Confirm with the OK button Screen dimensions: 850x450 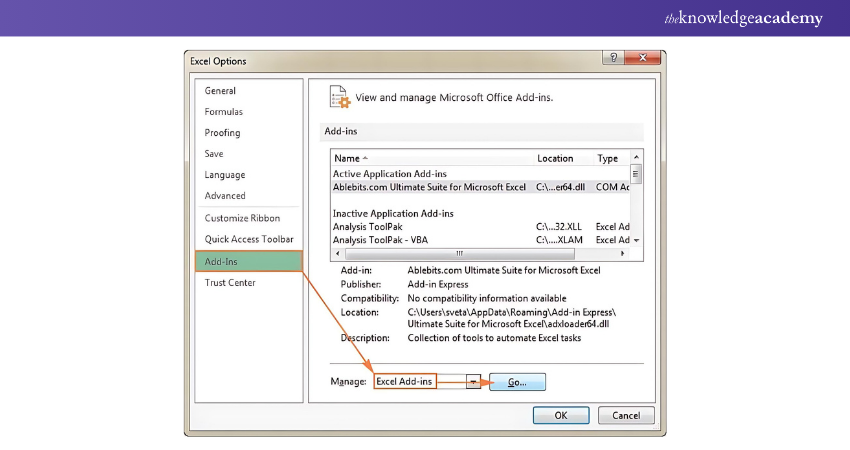[561, 415]
